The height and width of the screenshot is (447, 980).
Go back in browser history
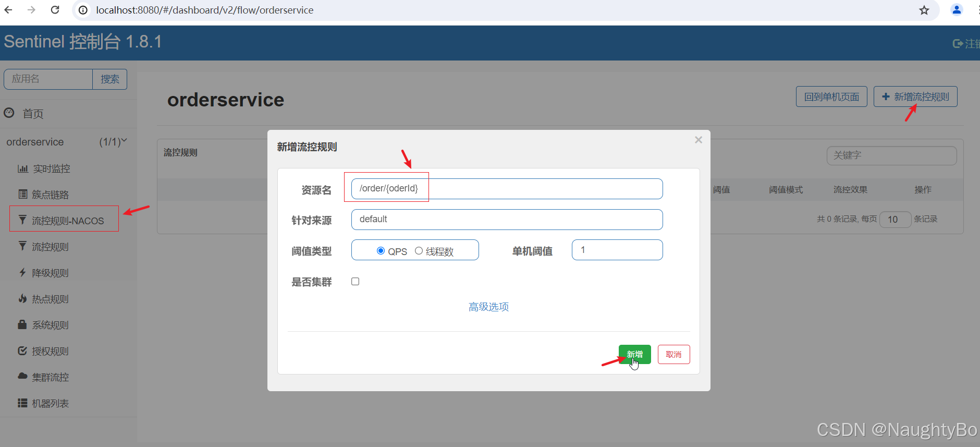(8, 10)
